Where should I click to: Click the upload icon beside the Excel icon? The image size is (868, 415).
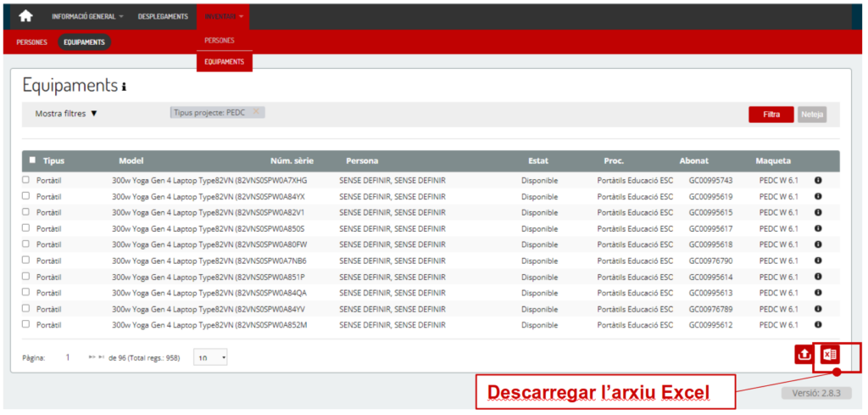[x=802, y=356]
